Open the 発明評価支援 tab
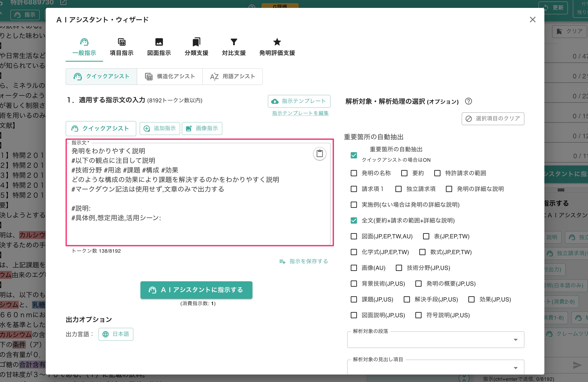 click(277, 47)
